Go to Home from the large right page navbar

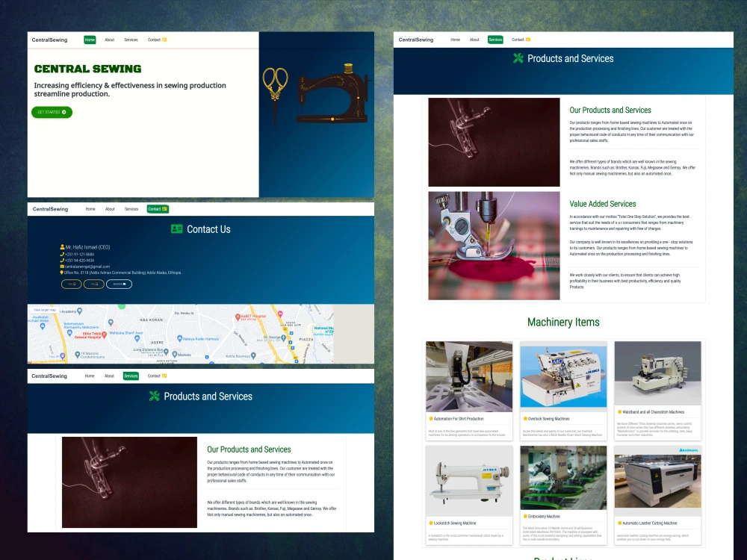pos(456,40)
